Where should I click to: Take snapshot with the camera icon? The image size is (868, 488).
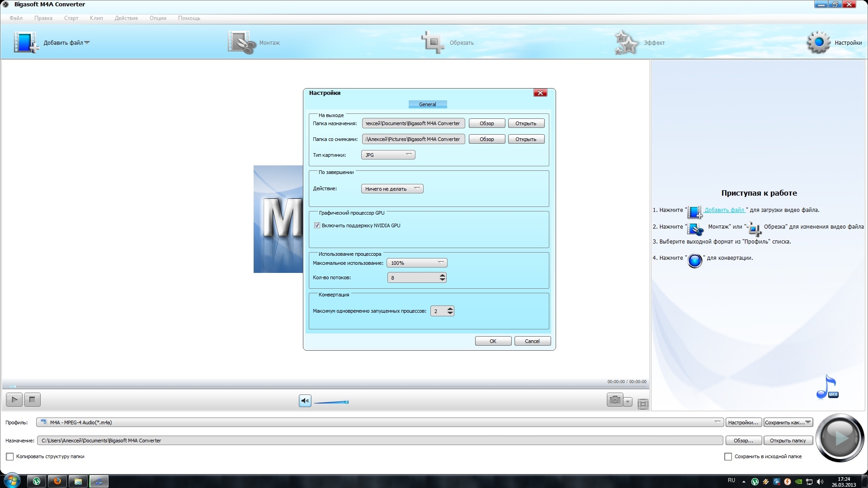614,400
